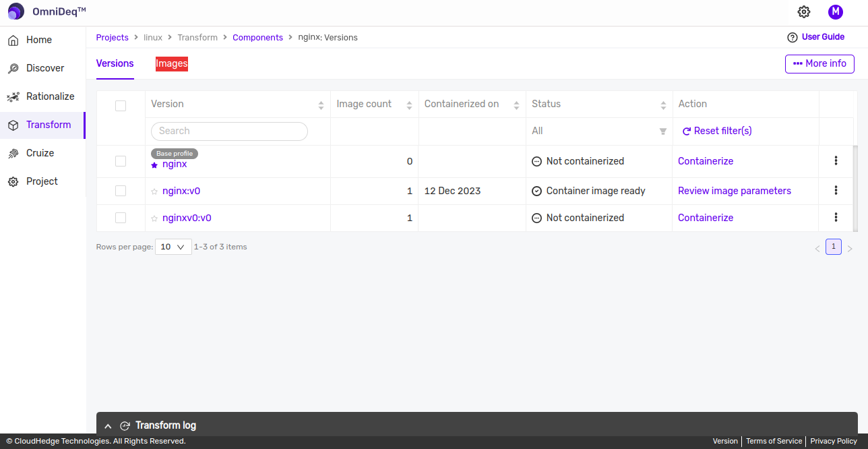Open the nginx version link

pyautogui.click(x=175, y=164)
